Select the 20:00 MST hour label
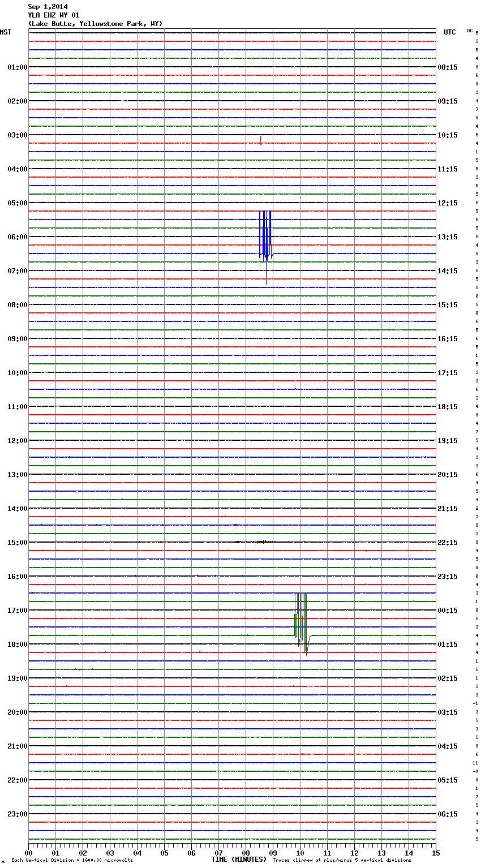 pos(18,712)
